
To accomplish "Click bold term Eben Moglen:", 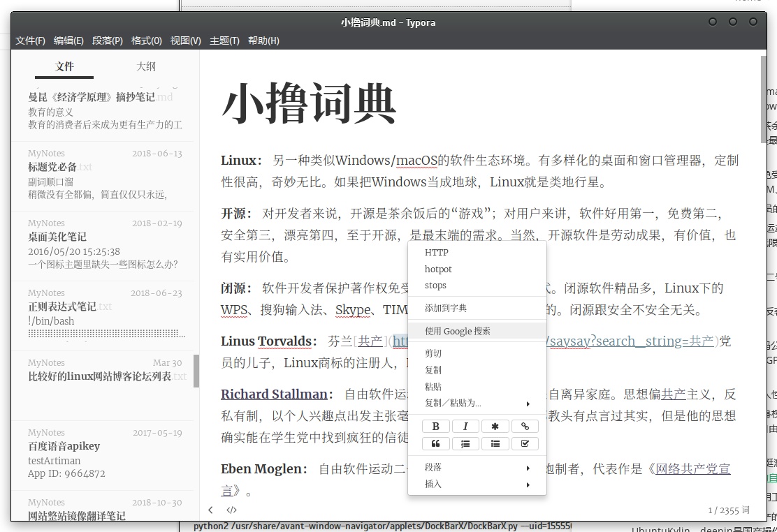I will tap(264, 468).
